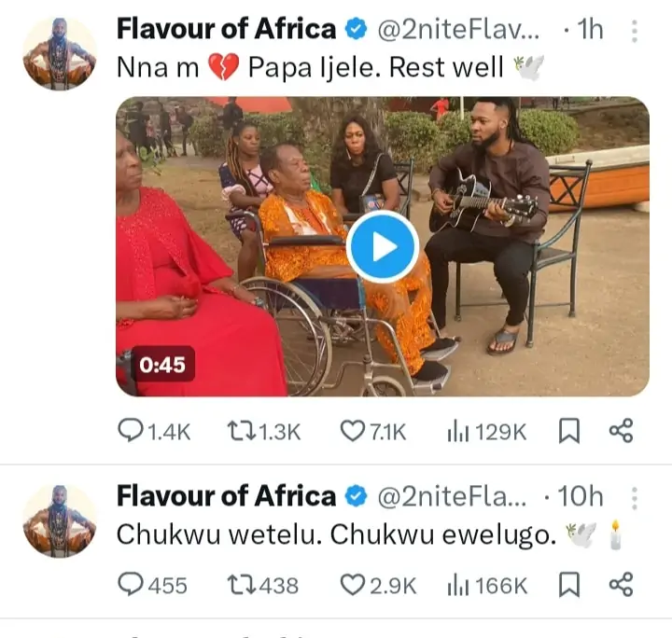Image resolution: width=672 pixels, height=638 pixels.
Task: Open more options for the first tweet
Action: pos(635,32)
